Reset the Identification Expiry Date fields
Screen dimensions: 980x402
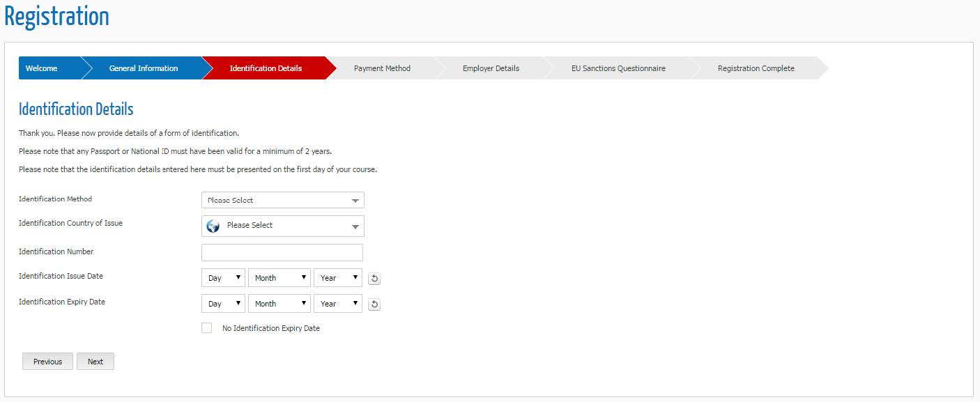(x=374, y=304)
